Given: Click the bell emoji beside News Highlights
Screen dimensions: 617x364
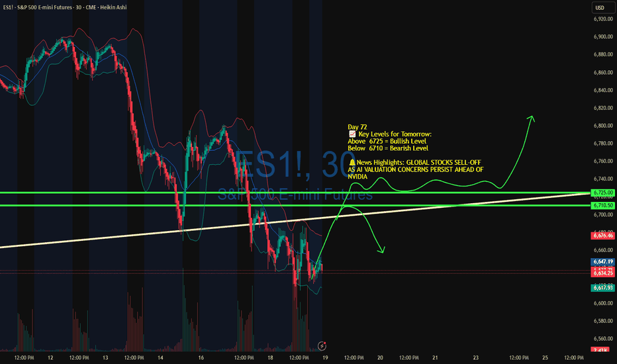Looking at the screenshot, I should pos(351,161).
